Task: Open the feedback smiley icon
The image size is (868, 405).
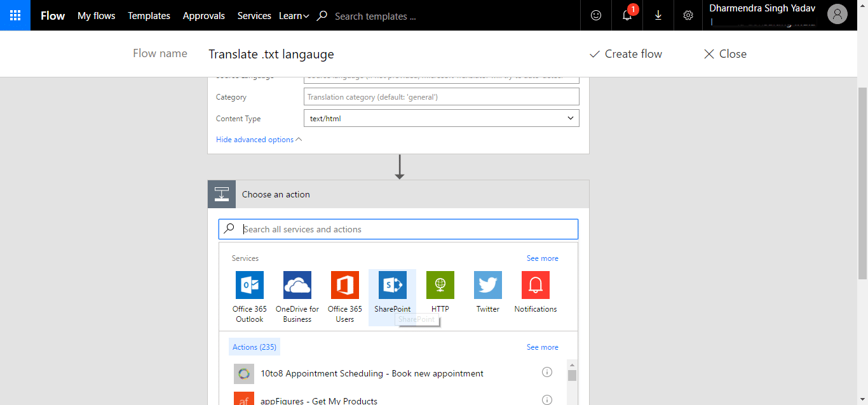Action: pyautogui.click(x=596, y=15)
